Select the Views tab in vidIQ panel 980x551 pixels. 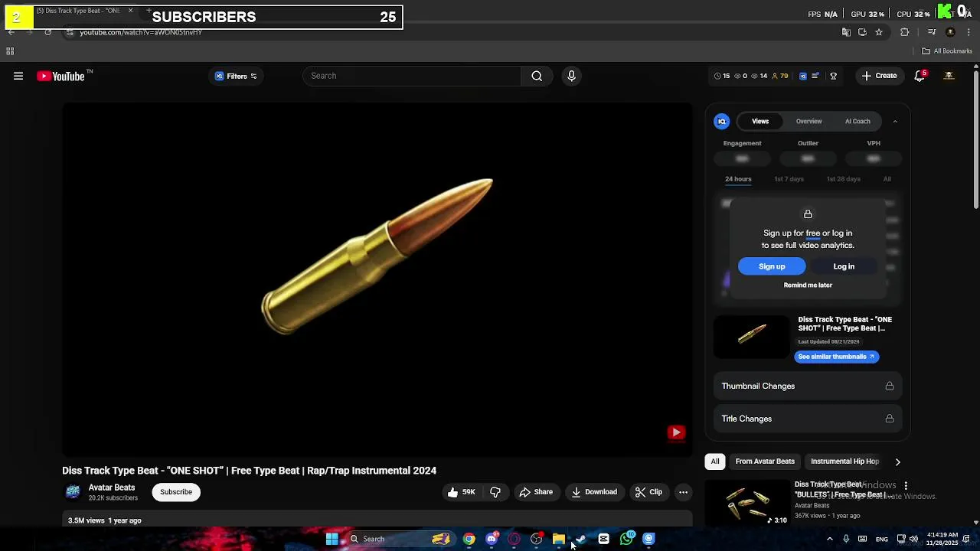click(759, 121)
